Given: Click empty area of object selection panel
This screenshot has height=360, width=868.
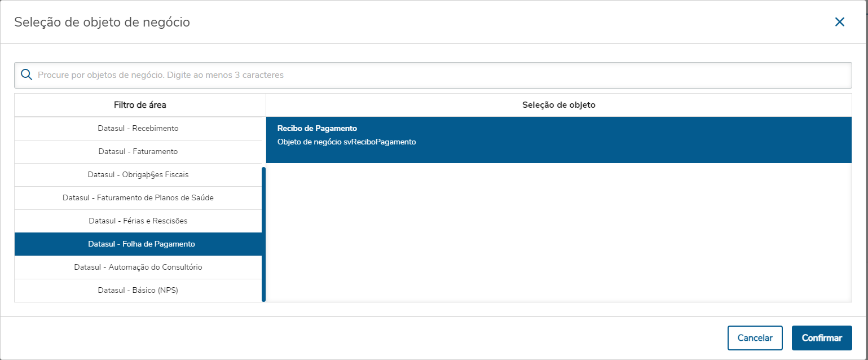Looking at the screenshot, I should (558, 231).
